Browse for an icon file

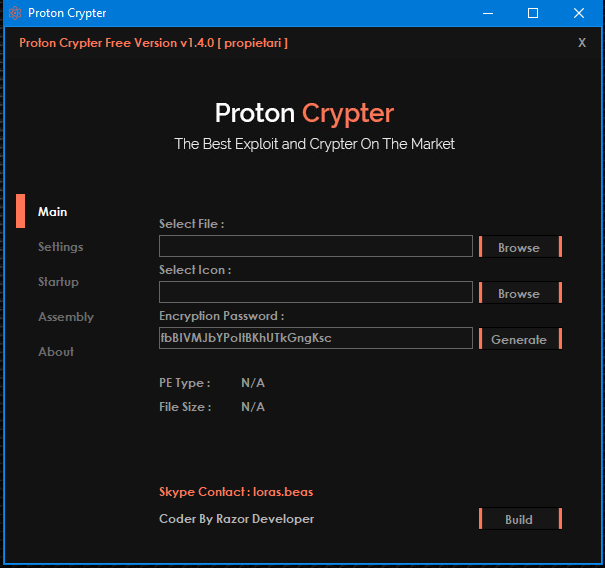[x=520, y=293]
